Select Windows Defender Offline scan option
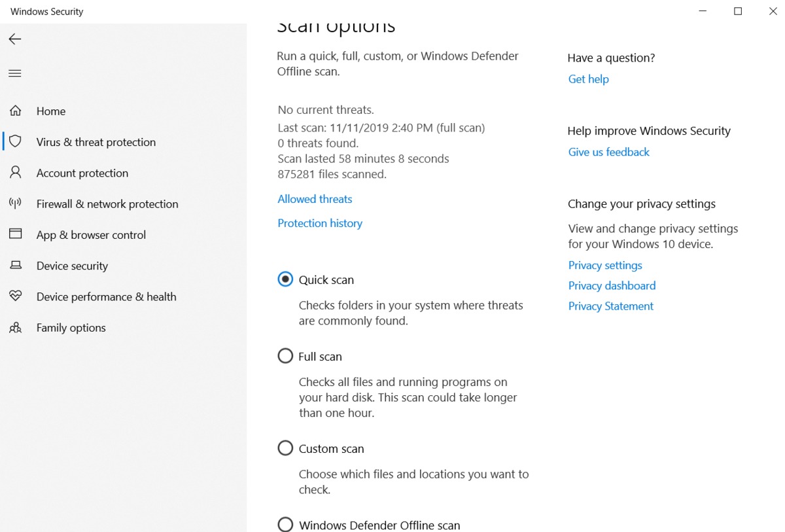This screenshot has width=785, height=532. click(285, 525)
